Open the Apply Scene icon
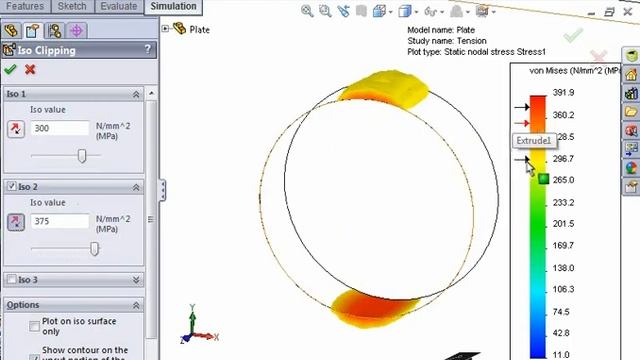The height and width of the screenshot is (360, 640). tap(456, 11)
